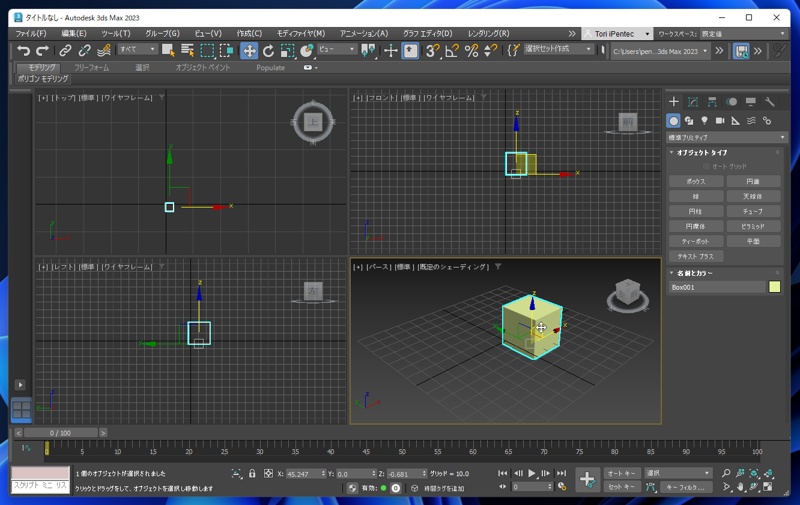Switch to the Modify command panel tab
800x505 pixels.
coord(693,102)
